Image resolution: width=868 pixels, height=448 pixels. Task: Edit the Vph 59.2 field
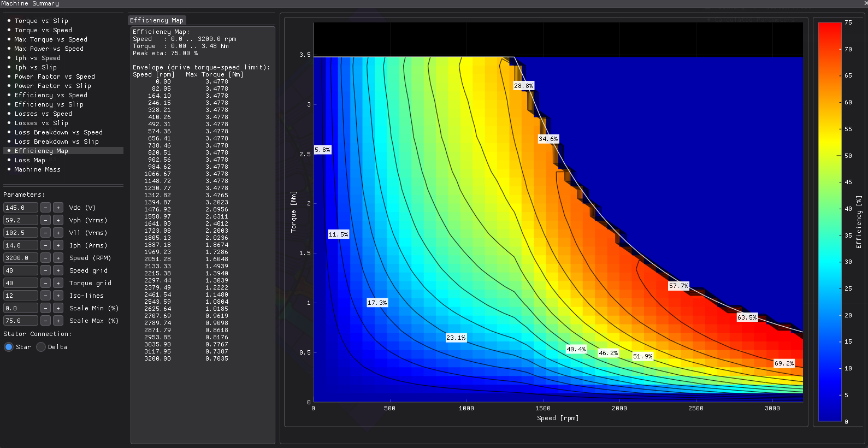click(x=21, y=220)
